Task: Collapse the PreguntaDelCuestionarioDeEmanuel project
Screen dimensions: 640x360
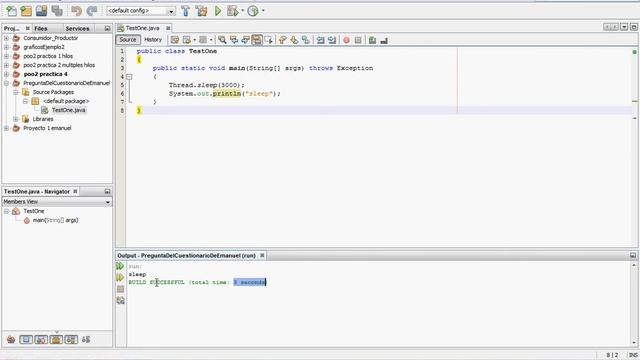Action: 6,83
